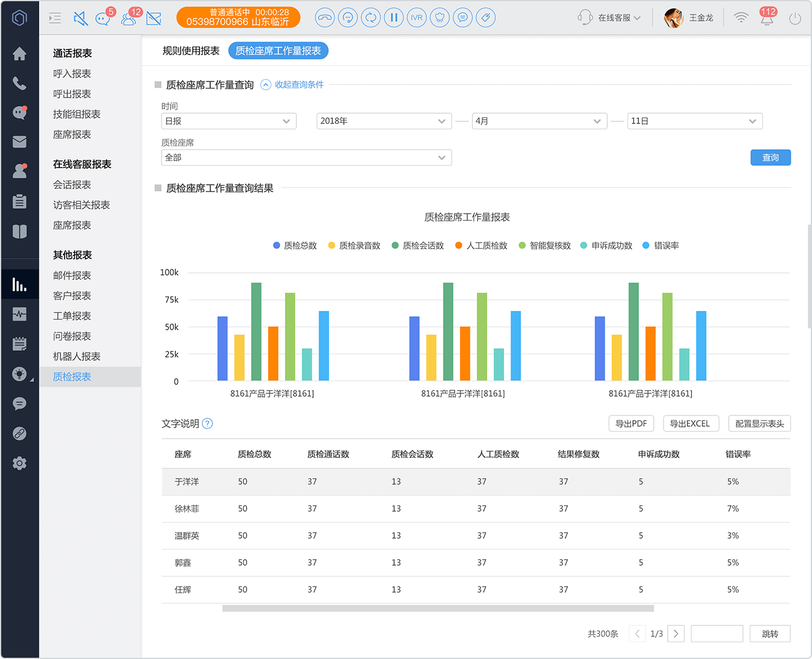This screenshot has height=659, width=812.
Task: Click the hang-up phone icon in toolbar
Action: point(325,17)
